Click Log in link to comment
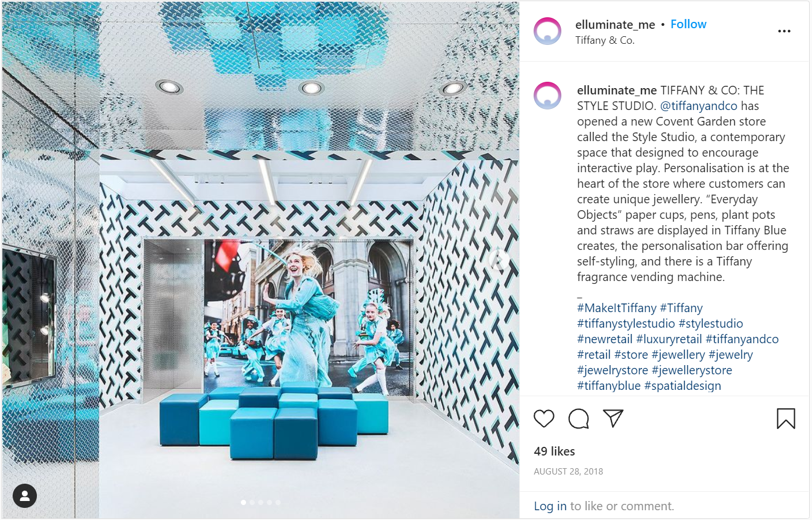Viewport: 812px width, 520px height. tap(550, 506)
